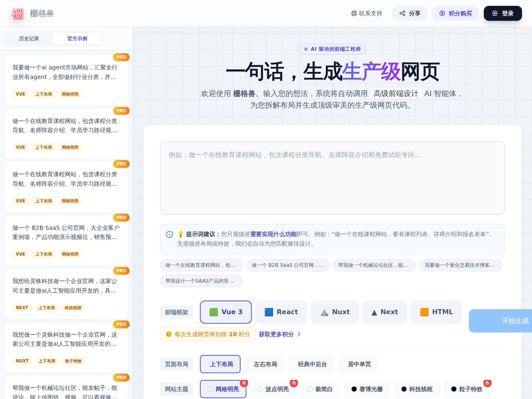The height and width of the screenshot is (399, 532).
Task: Select the Vue 3 framework
Action: [x=226, y=312]
